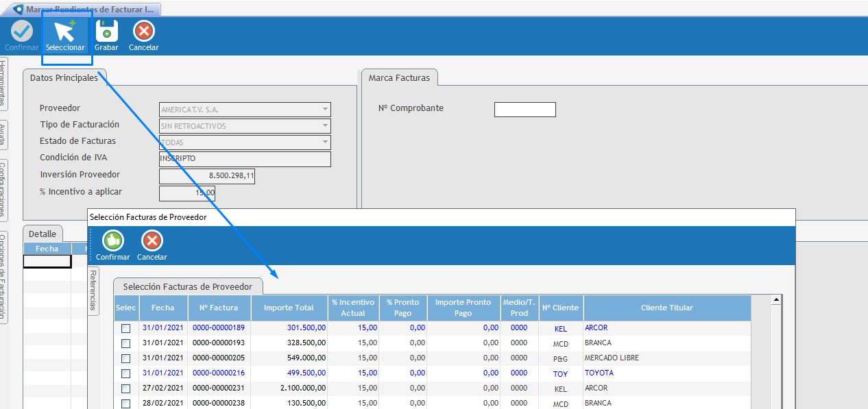868x409 pixels.
Task: Select checkbox for invoice 0000-00000205
Action: [125, 358]
